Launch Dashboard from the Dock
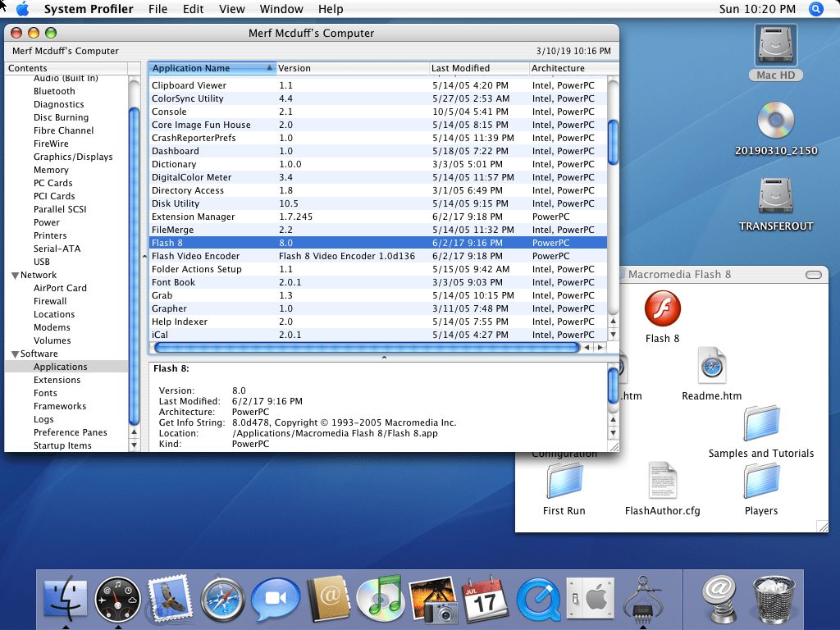The height and width of the screenshot is (630, 840). click(x=117, y=599)
